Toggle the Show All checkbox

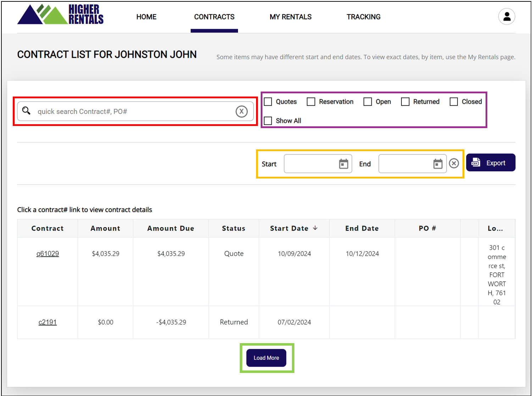(268, 121)
